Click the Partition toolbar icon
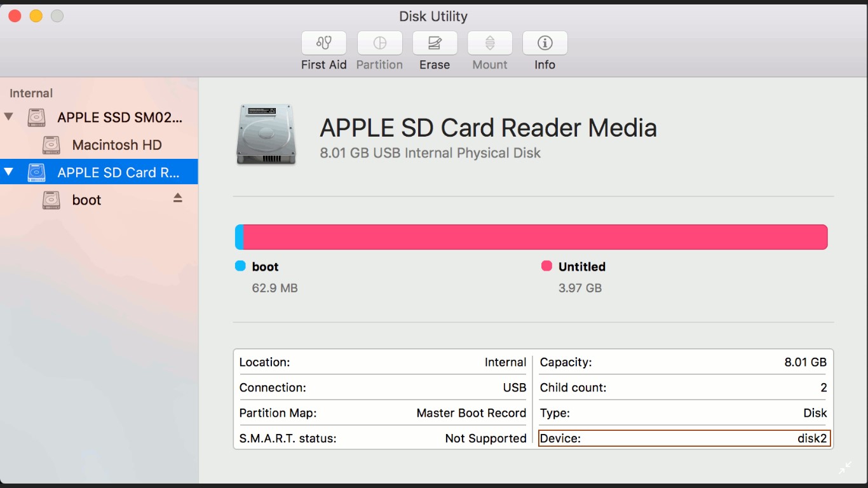868x488 pixels. click(380, 43)
